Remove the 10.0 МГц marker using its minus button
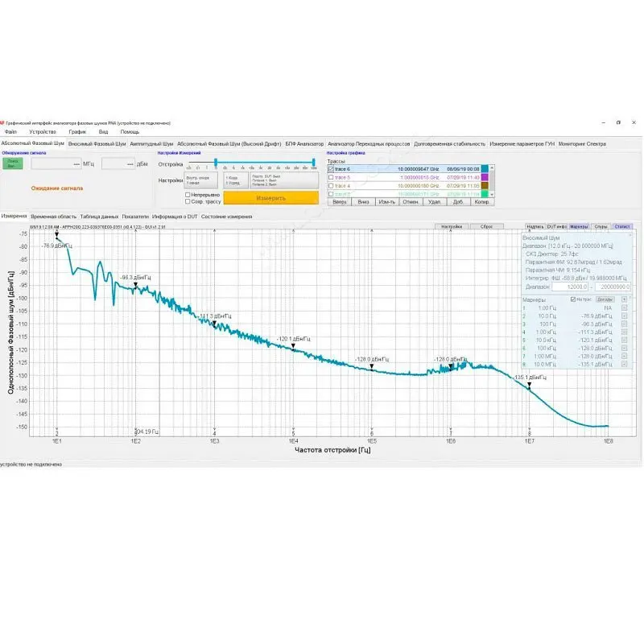 coord(624,364)
